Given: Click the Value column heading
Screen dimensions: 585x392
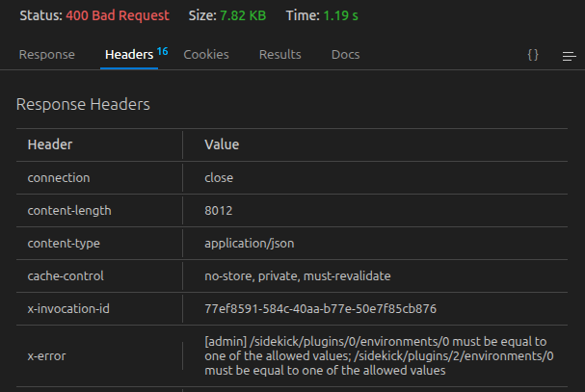Looking at the screenshot, I should coord(222,144).
